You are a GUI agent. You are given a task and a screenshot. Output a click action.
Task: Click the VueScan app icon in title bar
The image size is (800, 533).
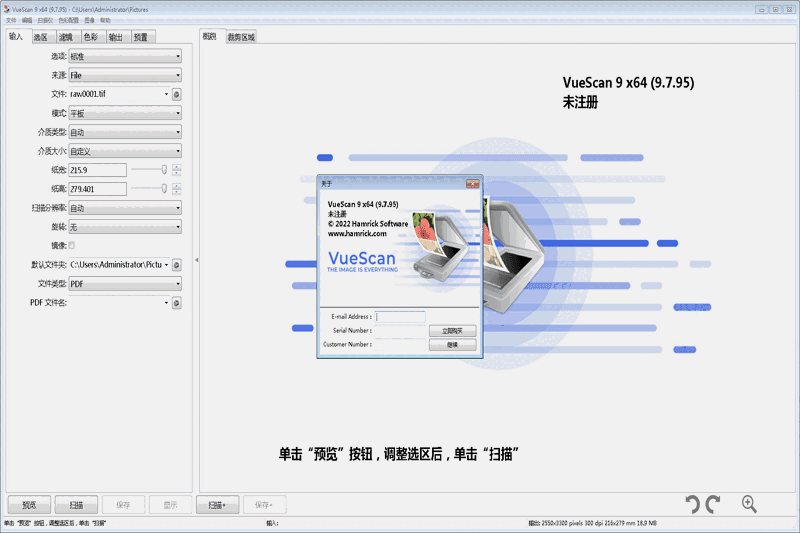point(7,9)
